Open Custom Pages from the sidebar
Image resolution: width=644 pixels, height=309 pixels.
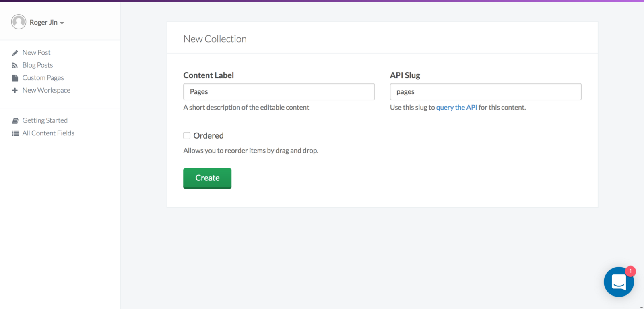tap(43, 78)
